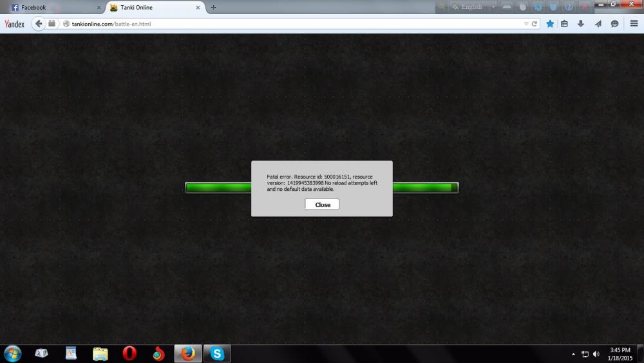
Task: Show hidden system tray icons
Action: 573,354
